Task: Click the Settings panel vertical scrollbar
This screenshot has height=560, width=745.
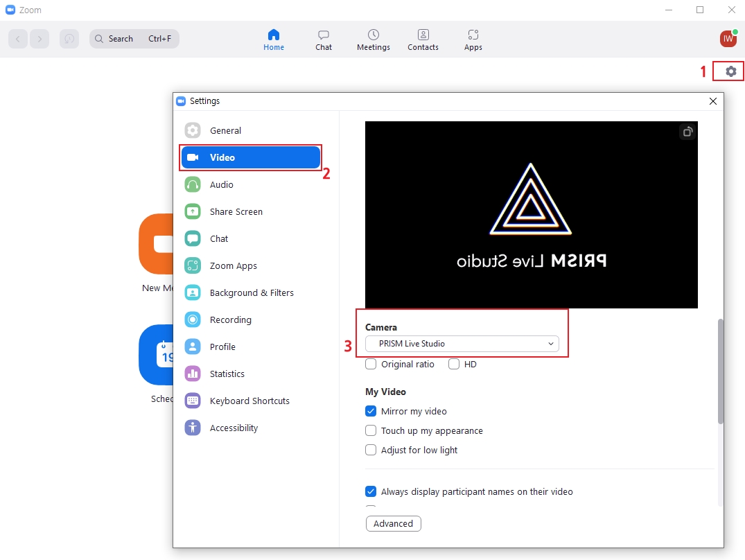Action: (x=720, y=371)
